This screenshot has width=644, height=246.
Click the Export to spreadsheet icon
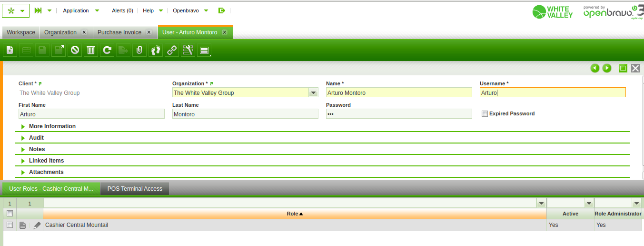[x=123, y=50]
